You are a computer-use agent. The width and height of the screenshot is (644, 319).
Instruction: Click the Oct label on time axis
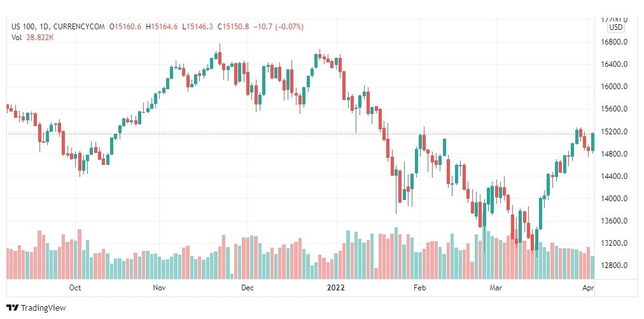point(75,287)
